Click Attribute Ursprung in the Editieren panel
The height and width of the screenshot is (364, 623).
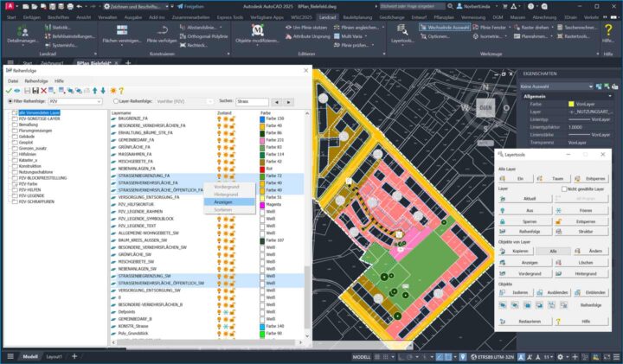coord(307,36)
